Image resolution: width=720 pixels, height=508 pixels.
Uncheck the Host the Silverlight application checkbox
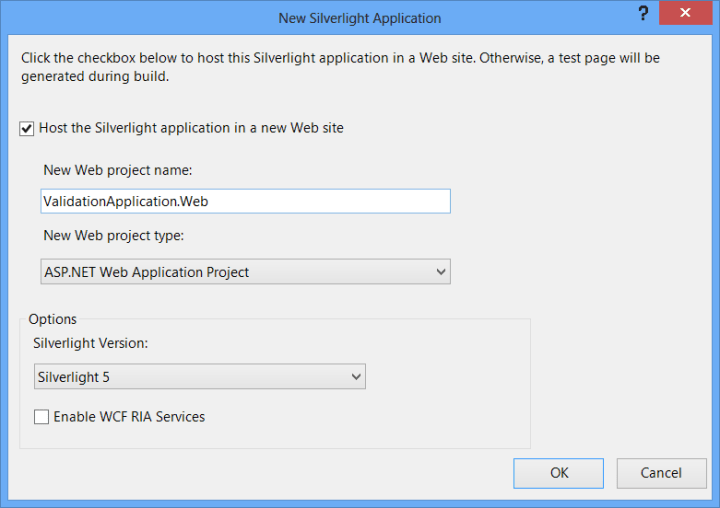click(x=27, y=128)
